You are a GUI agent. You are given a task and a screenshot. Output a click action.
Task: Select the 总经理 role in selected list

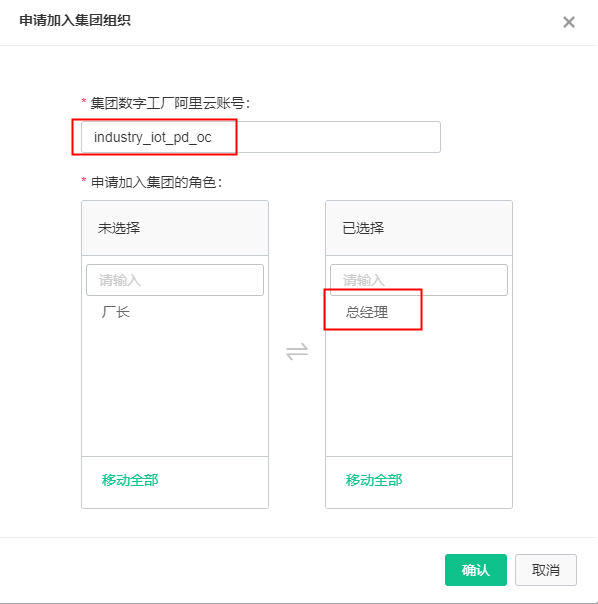click(366, 312)
